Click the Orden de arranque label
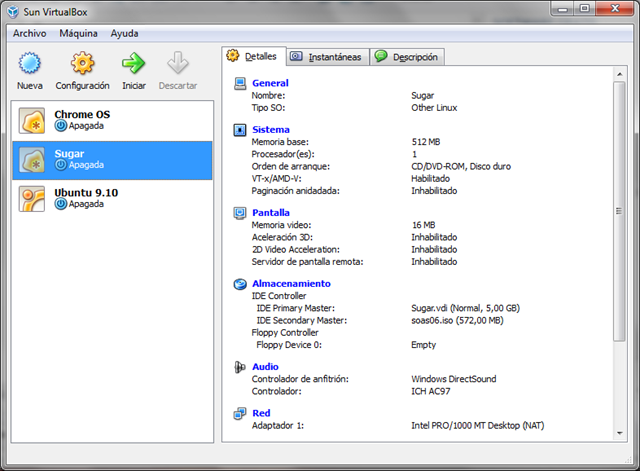The image size is (640, 471). (291, 167)
